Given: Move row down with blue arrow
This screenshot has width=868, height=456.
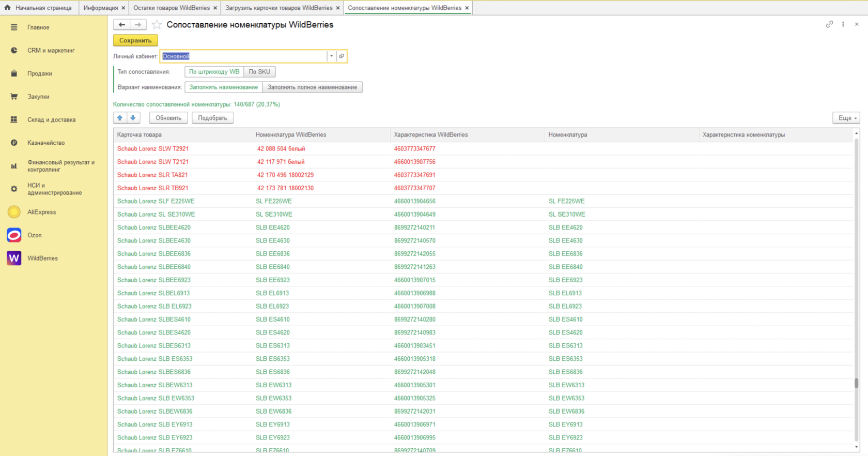Looking at the screenshot, I should 133,118.
